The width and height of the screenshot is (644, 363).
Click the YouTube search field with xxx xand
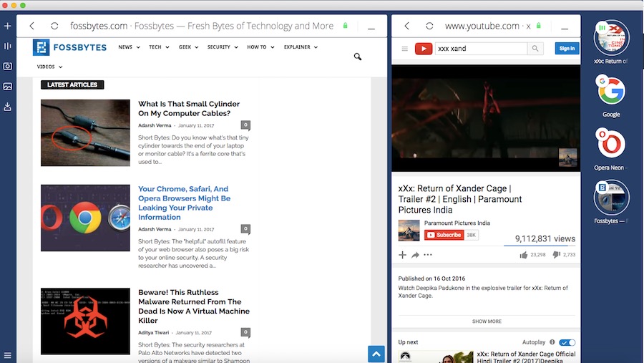point(481,49)
